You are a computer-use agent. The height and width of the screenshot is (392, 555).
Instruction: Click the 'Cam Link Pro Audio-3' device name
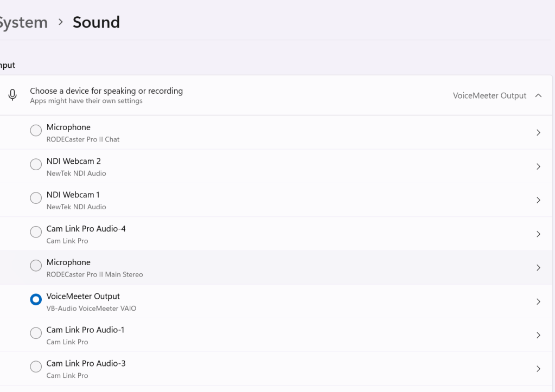click(86, 364)
